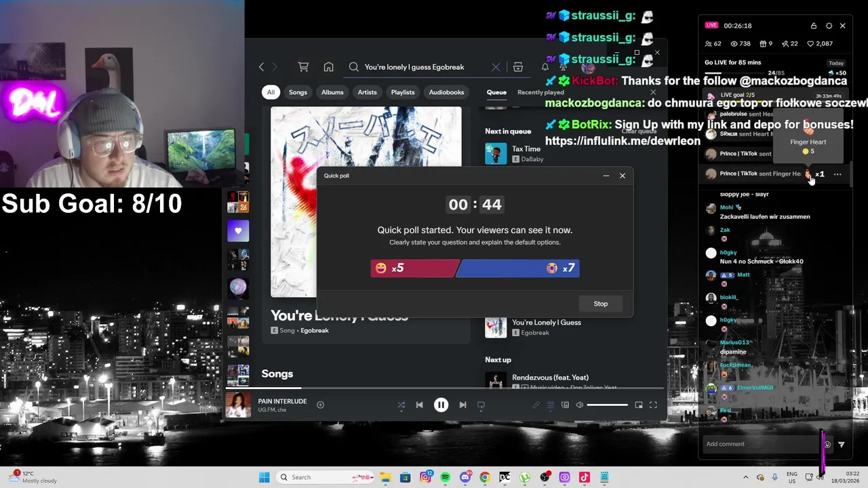Open the emoji picker in comment box
This screenshot has width=868, height=488.
pos(827,445)
